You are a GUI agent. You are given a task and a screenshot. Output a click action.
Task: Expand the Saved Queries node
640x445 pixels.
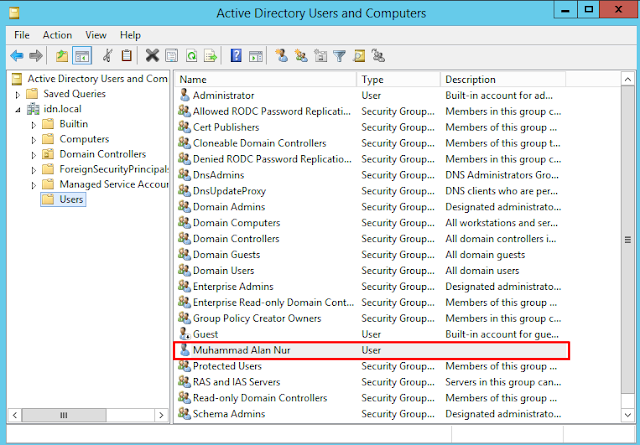[x=18, y=95]
